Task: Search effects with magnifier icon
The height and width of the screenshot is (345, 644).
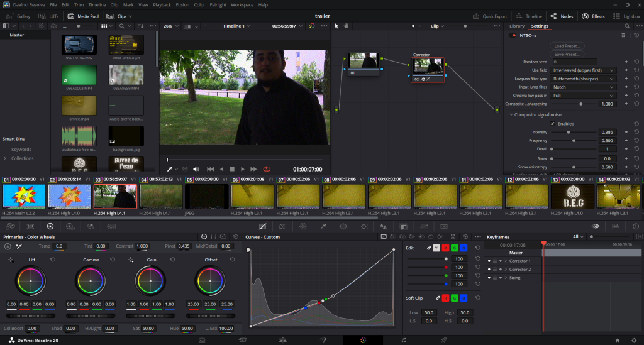Action: 627,26
